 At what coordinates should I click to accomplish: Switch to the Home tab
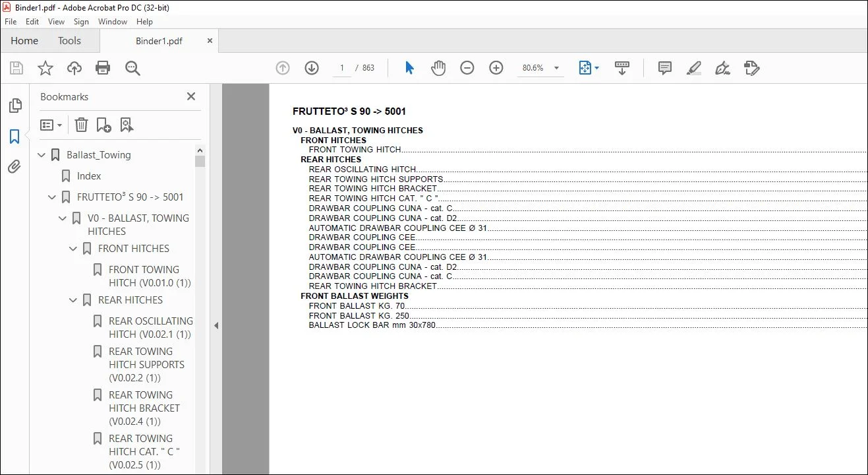click(x=24, y=41)
